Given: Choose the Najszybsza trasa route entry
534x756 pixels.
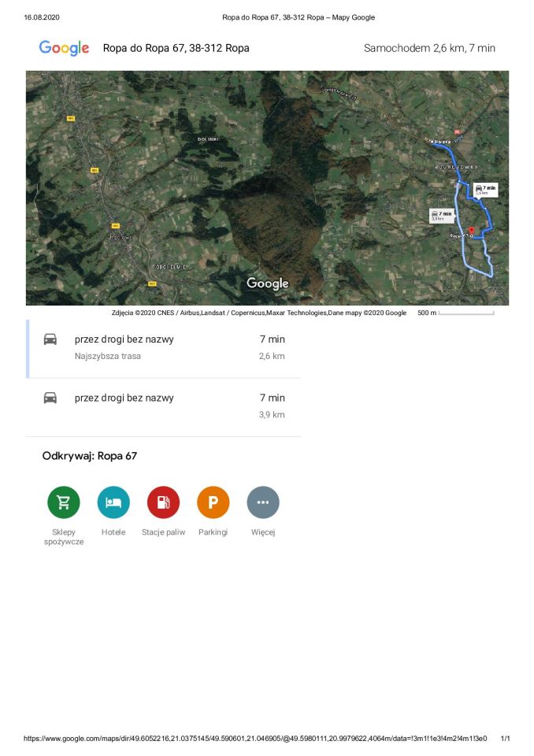Looking at the screenshot, I should click(164, 348).
